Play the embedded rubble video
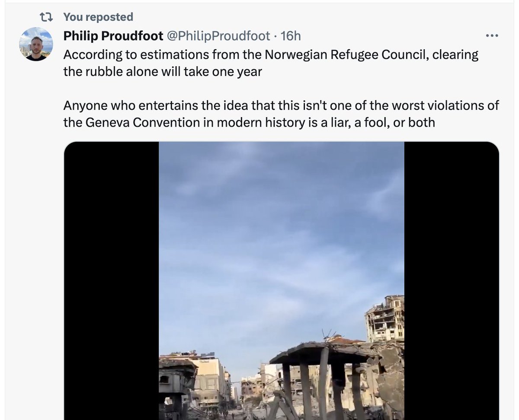 [282, 281]
